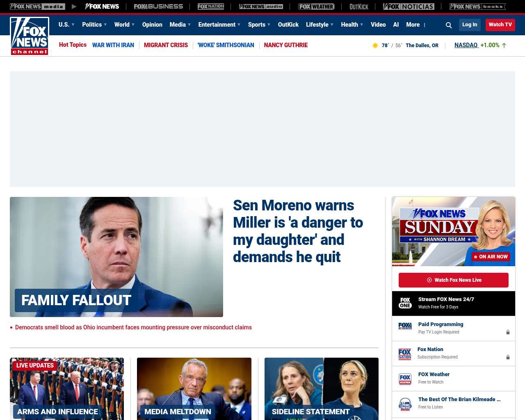
Task: Click the Fox Business icon beside Paid Programming
Action: [405, 326]
